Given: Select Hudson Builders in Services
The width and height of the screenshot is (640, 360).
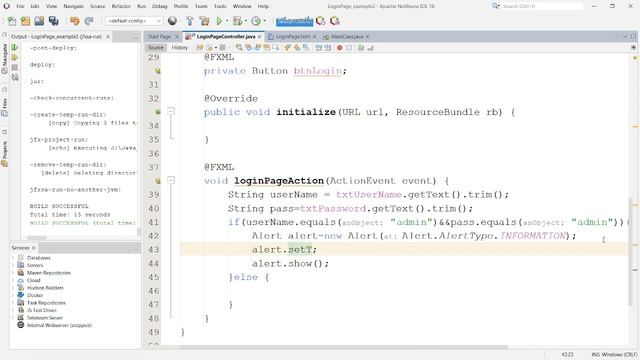Looking at the screenshot, I should 45,288.
